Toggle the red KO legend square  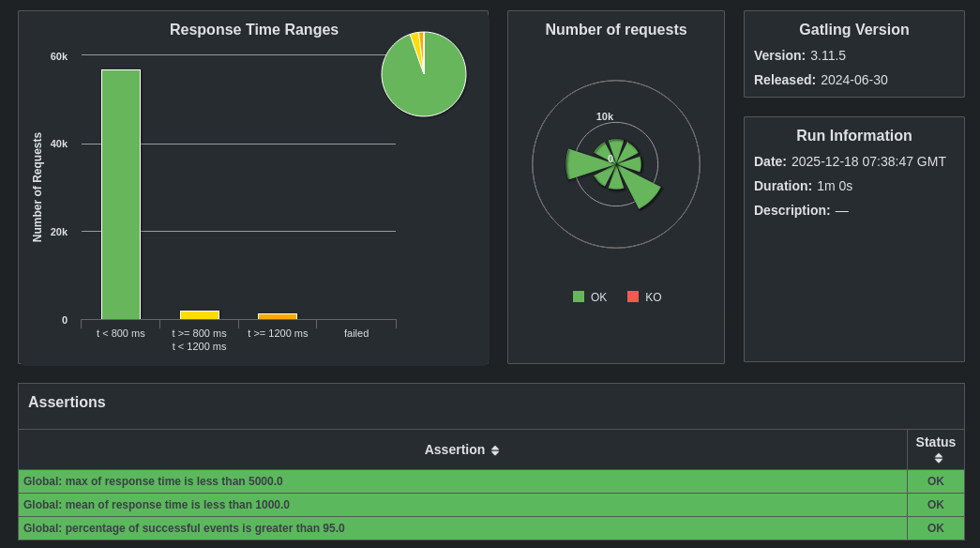click(633, 297)
